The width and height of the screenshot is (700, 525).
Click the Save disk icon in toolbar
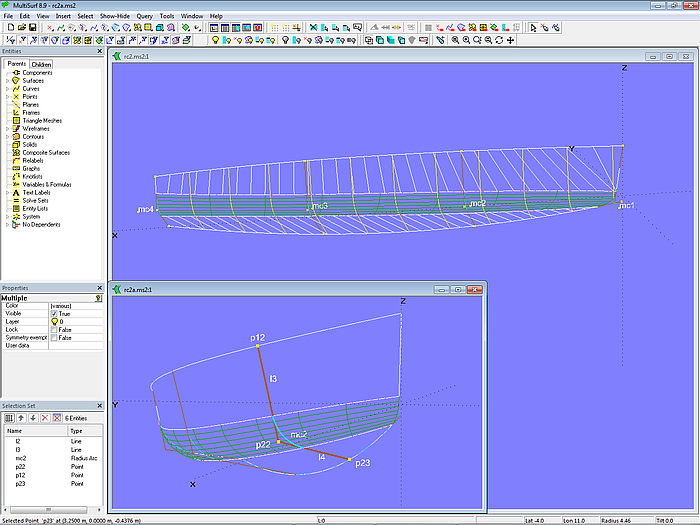click(x=33, y=28)
